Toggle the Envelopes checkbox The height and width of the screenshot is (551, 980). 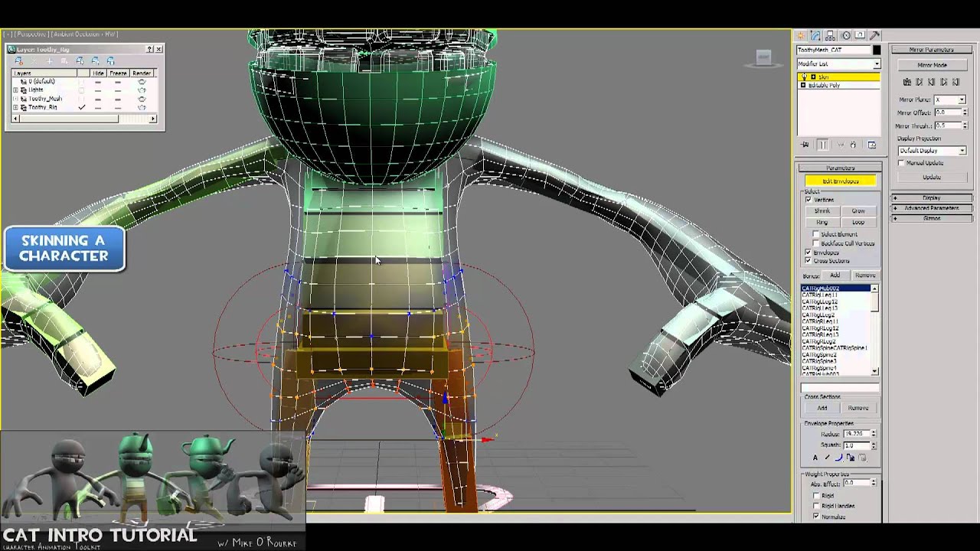coord(808,253)
